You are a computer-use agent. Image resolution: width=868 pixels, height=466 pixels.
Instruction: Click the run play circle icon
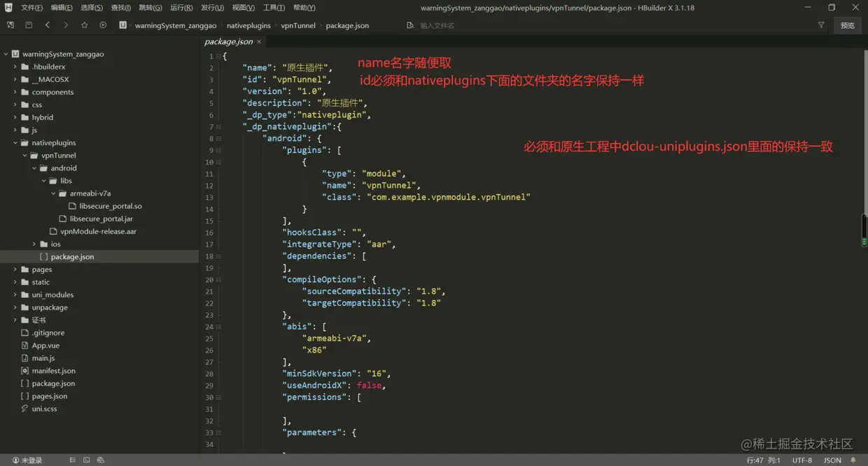point(103,25)
